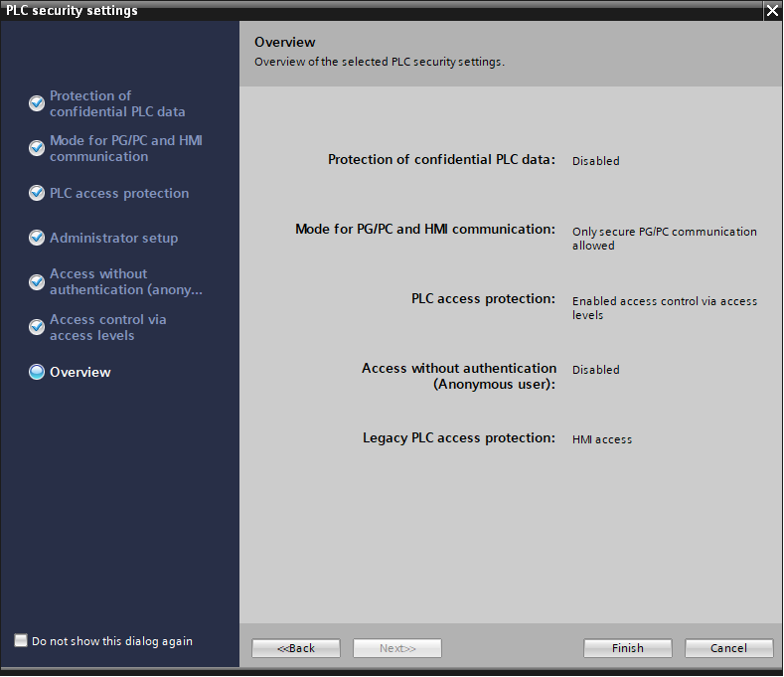Cancel the PLC security settings wizard
The height and width of the screenshot is (677, 784).
coord(728,648)
